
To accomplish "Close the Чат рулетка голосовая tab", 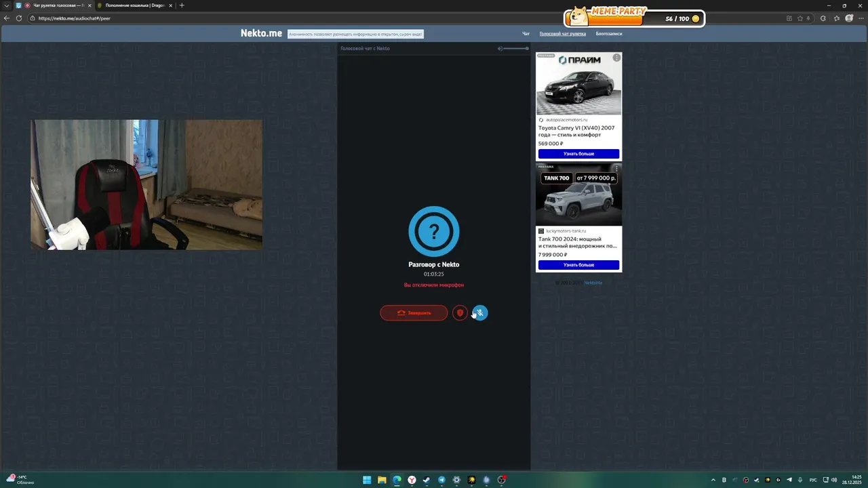I will (89, 5).
